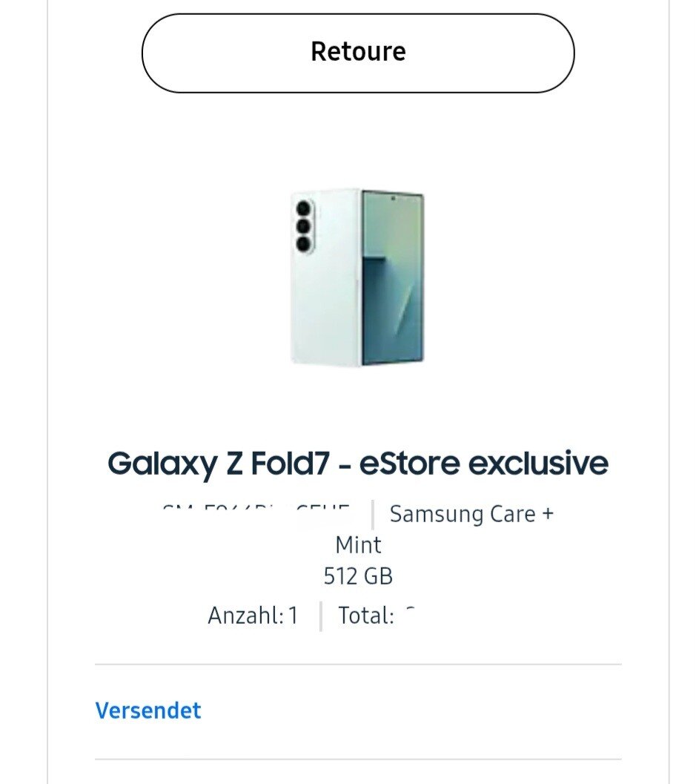Open the Versendet shipping status link
Viewport: 699px width, 784px height.
point(148,711)
